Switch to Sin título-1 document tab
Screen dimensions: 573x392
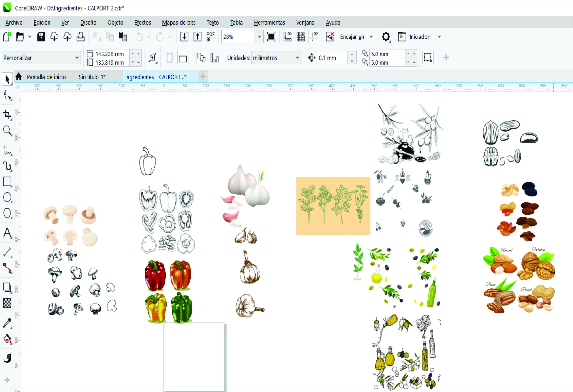coord(92,77)
